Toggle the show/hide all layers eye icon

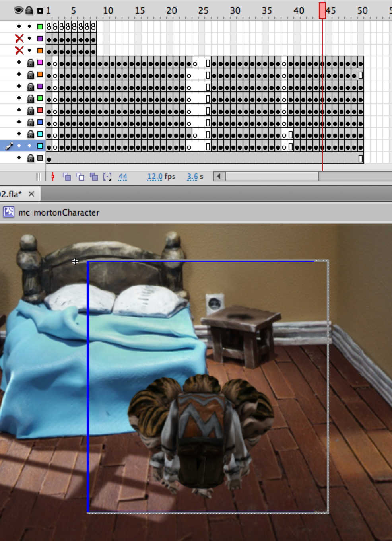pos(18,10)
